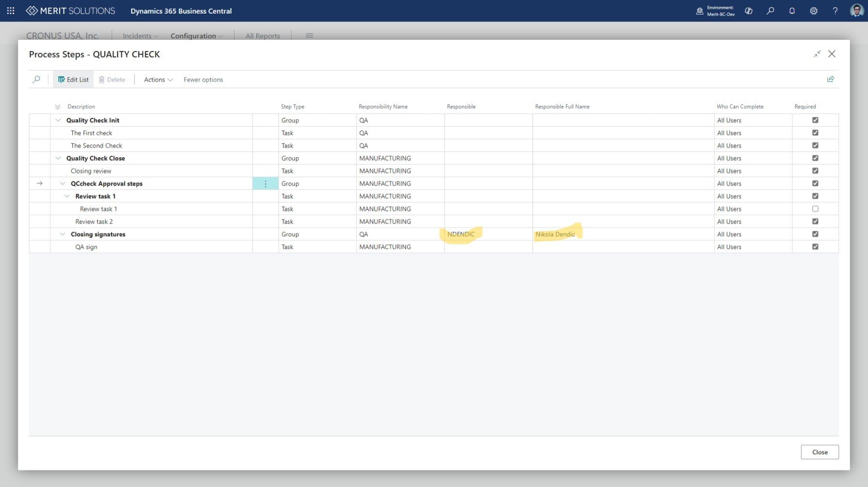
Task: Click Fewer options in the toolbar
Action: pos(203,80)
